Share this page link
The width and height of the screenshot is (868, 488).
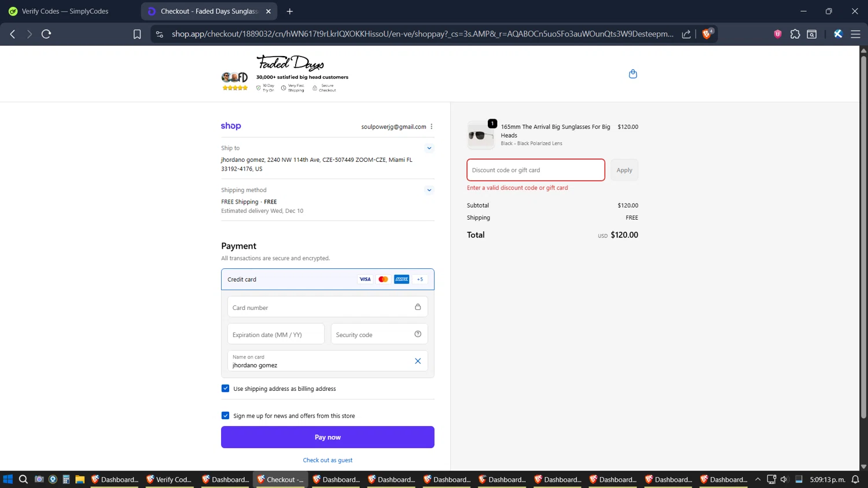[686, 34]
